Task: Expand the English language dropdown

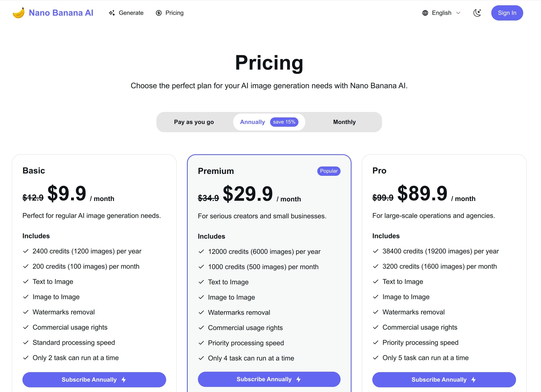Action: point(442,13)
